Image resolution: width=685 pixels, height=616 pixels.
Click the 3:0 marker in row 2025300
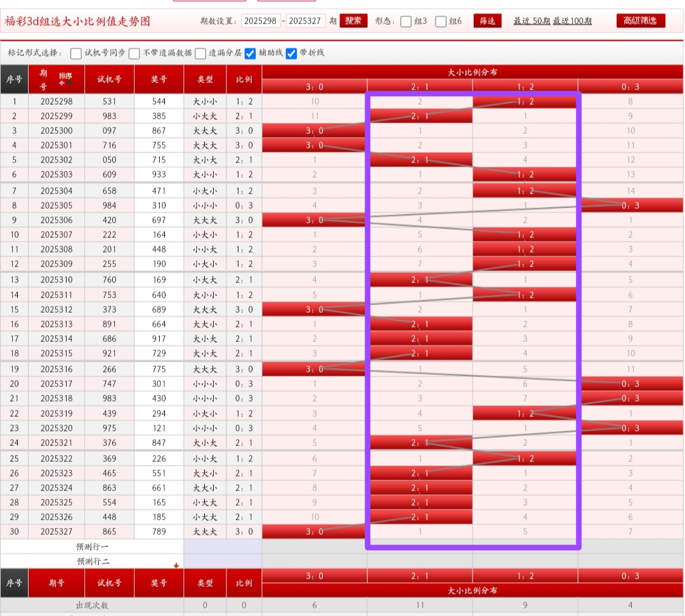[x=314, y=131]
